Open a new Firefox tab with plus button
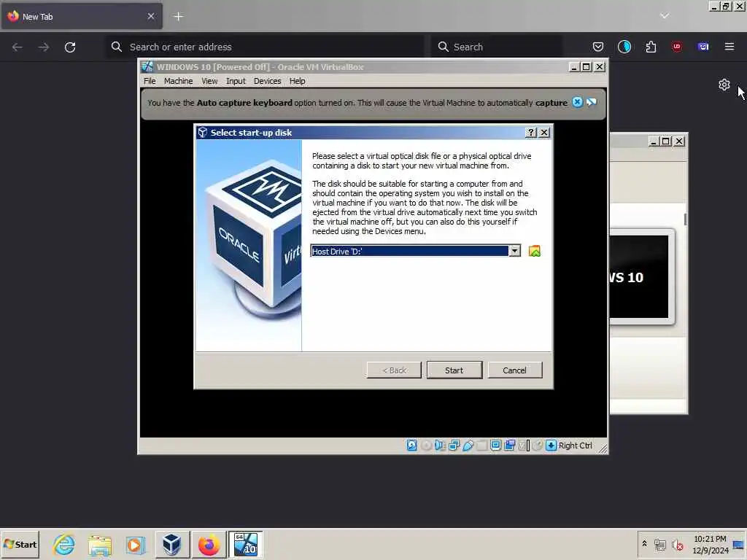Image resolution: width=747 pixels, height=560 pixels. (178, 16)
